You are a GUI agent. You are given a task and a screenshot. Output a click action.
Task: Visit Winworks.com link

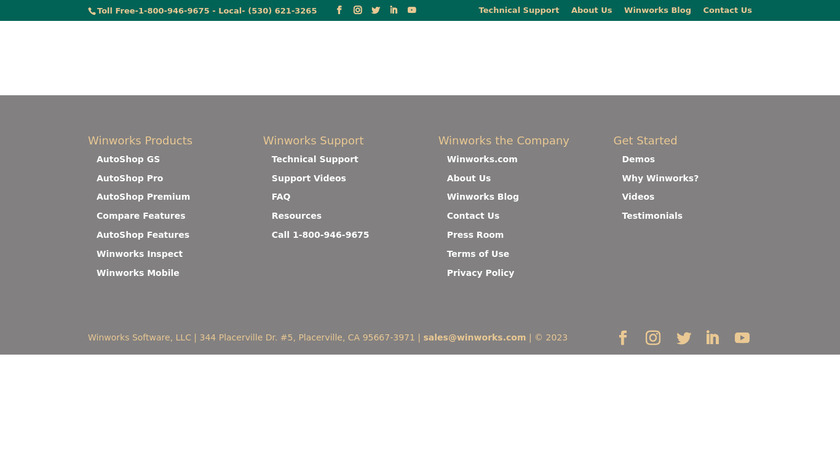pos(482,159)
